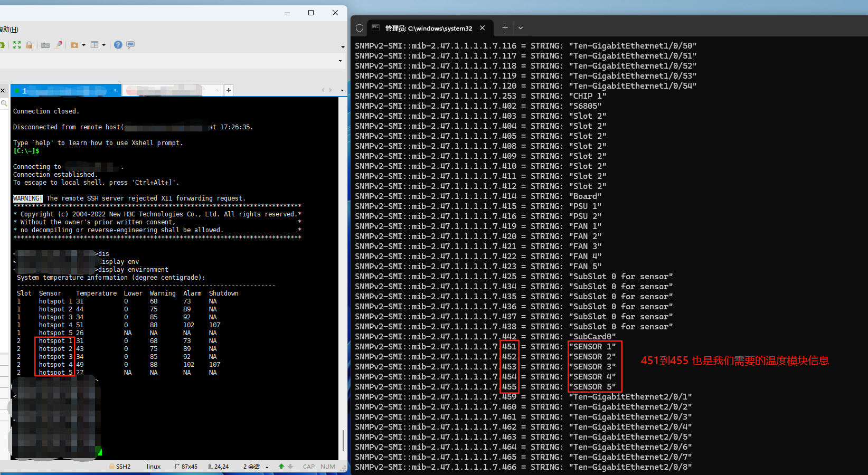Expand the 2 会话 sessions list arrow

267,467
